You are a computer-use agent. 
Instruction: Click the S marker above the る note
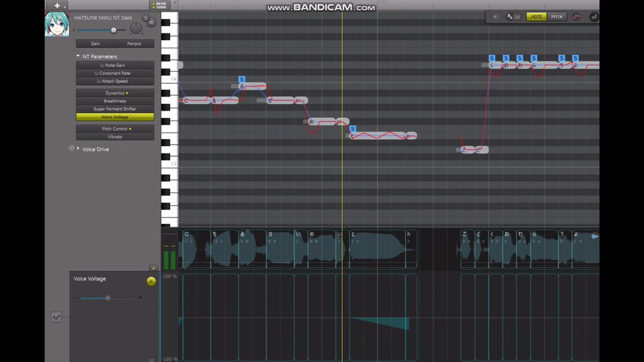(242, 79)
